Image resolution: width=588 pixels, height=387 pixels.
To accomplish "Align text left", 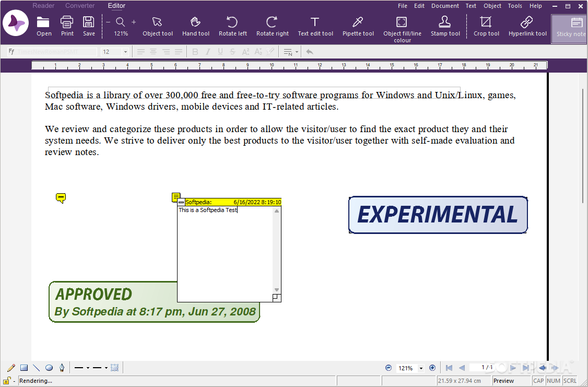I will (140, 52).
